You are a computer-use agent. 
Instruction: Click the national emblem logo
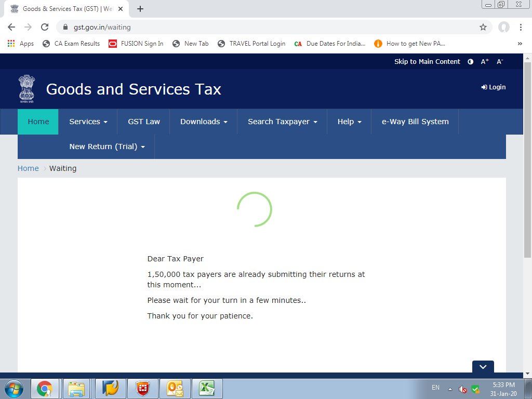coord(26,88)
